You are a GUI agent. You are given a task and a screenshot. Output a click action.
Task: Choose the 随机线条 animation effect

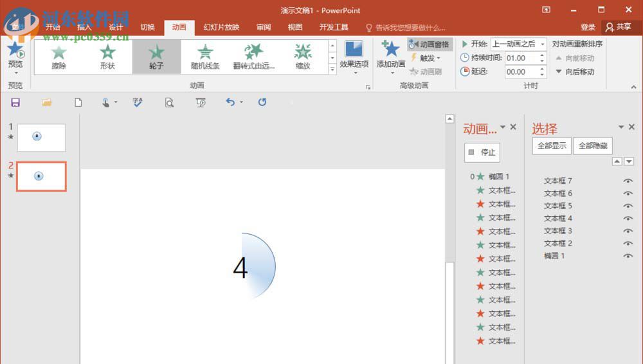pos(205,57)
